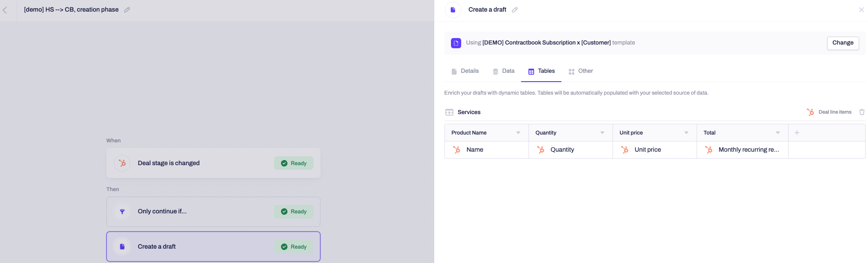Click the 'Create a draft' panel title

coord(487,10)
